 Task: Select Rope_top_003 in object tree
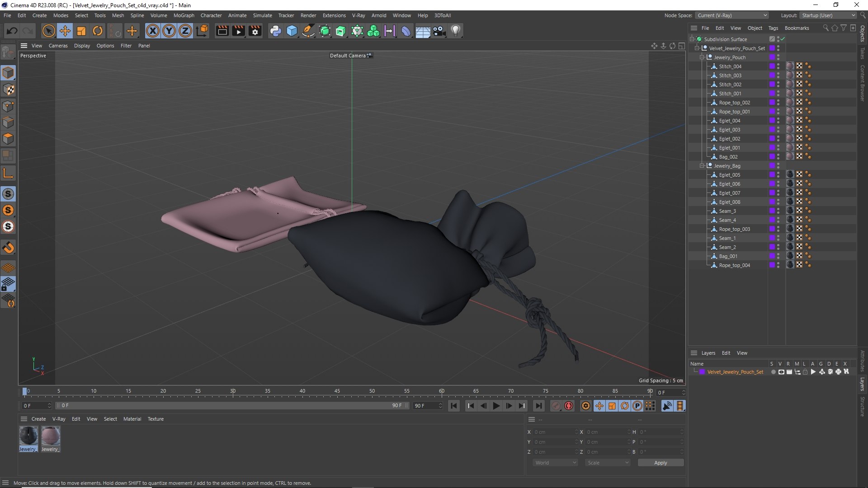[734, 229]
